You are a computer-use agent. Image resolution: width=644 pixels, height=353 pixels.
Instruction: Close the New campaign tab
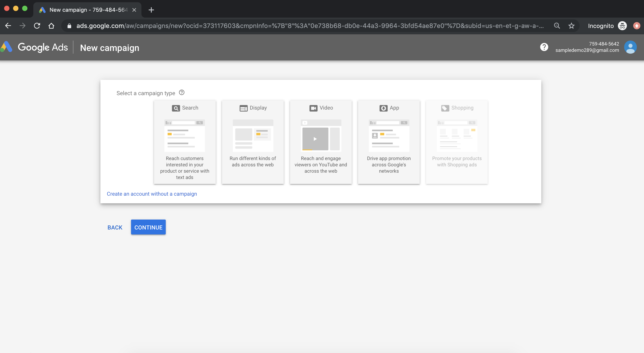[134, 10]
